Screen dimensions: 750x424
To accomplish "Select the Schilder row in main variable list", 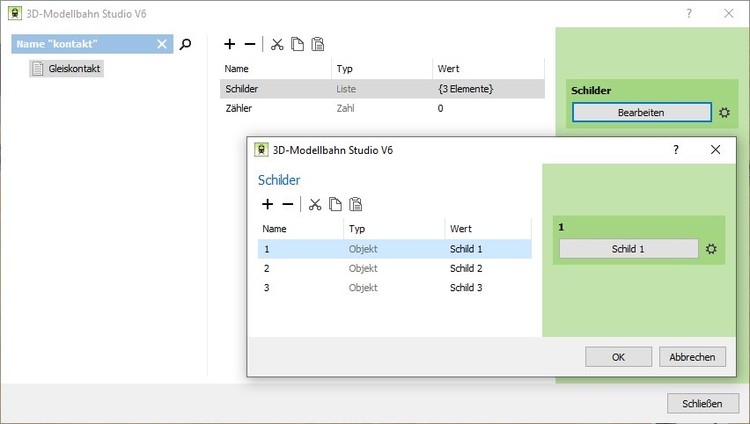I will [x=382, y=89].
